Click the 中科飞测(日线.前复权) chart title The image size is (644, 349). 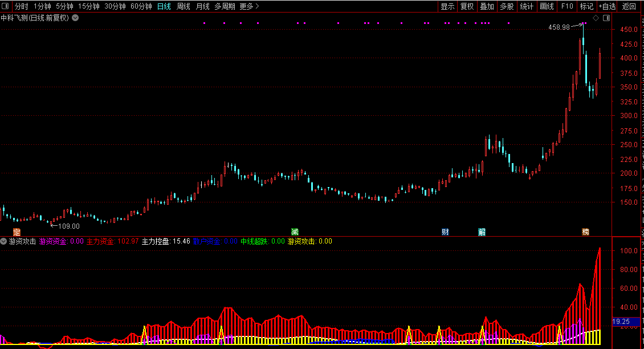35,18
